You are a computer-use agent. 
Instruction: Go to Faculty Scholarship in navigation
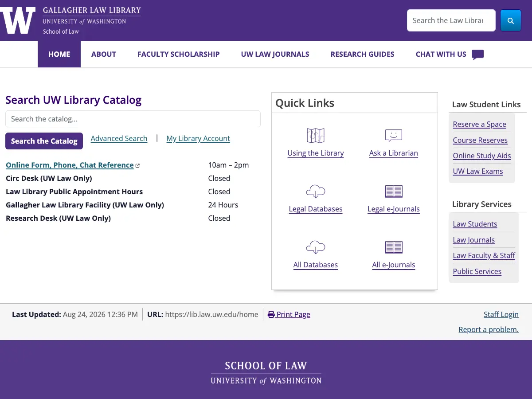coord(179,54)
